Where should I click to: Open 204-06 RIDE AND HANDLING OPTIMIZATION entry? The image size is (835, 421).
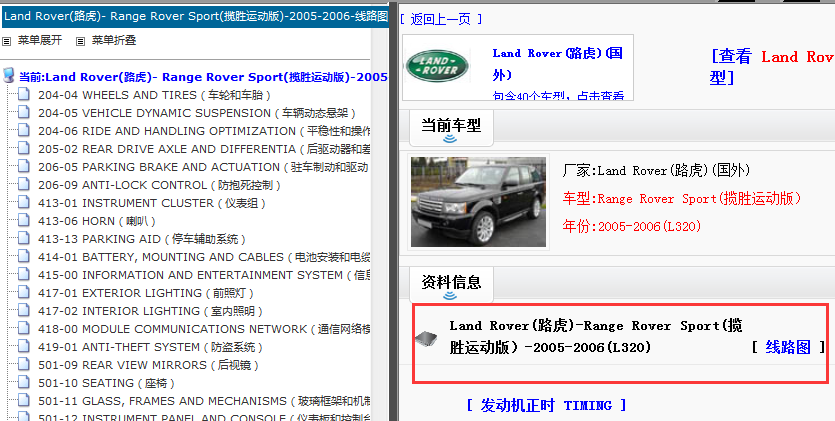coord(204,131)
